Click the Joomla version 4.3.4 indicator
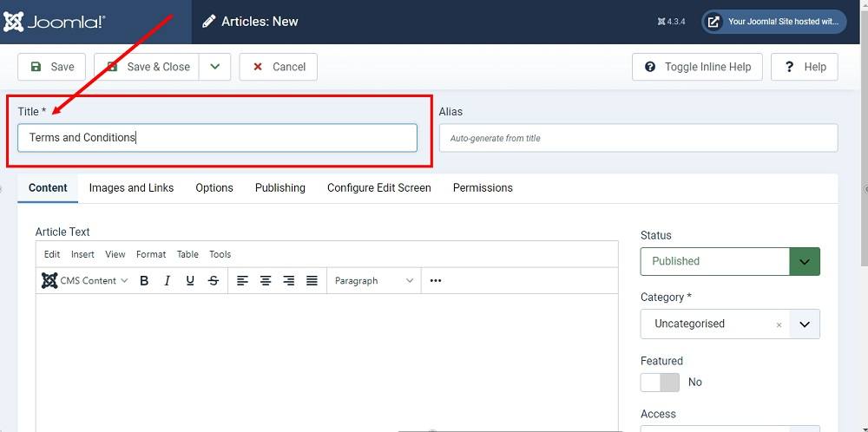Image resolution: width=868 pixels, height=432 pixels. 672,23
